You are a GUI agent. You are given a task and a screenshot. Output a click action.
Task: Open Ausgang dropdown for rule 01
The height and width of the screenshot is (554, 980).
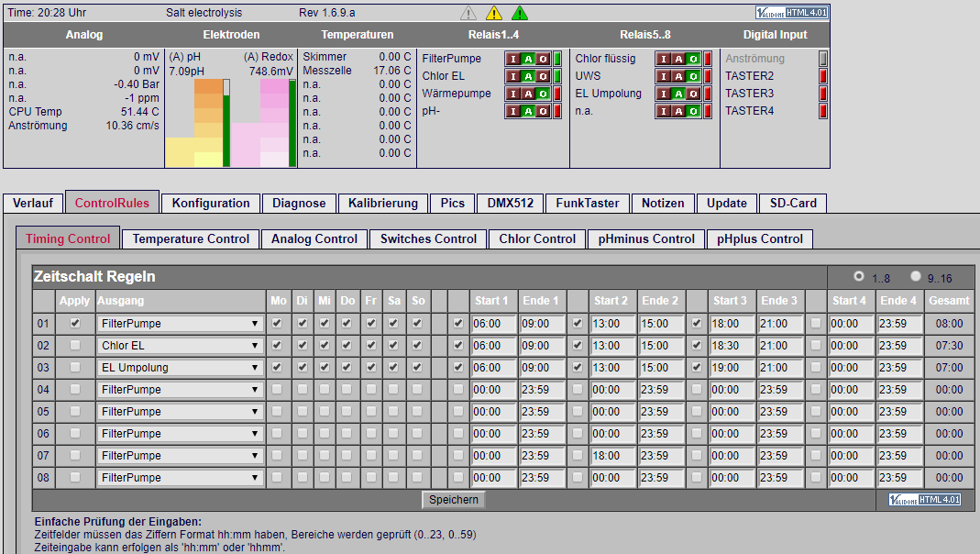pyautogui.click(x=180, y=324)
